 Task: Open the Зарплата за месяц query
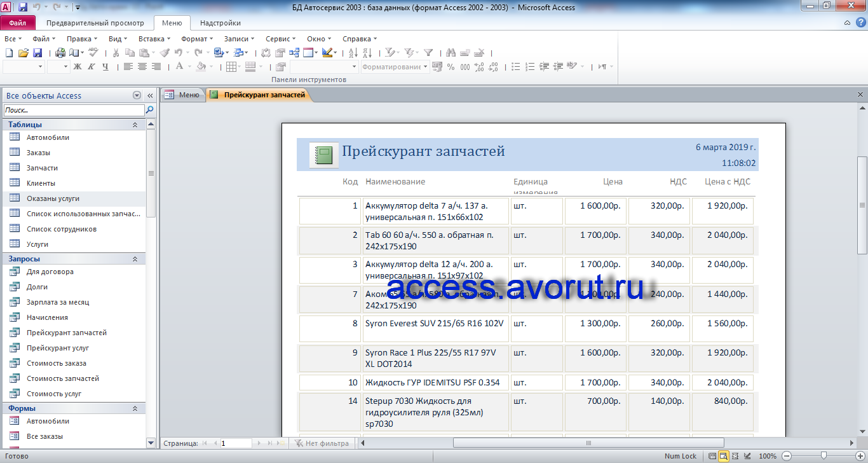[x=58, y=302]
